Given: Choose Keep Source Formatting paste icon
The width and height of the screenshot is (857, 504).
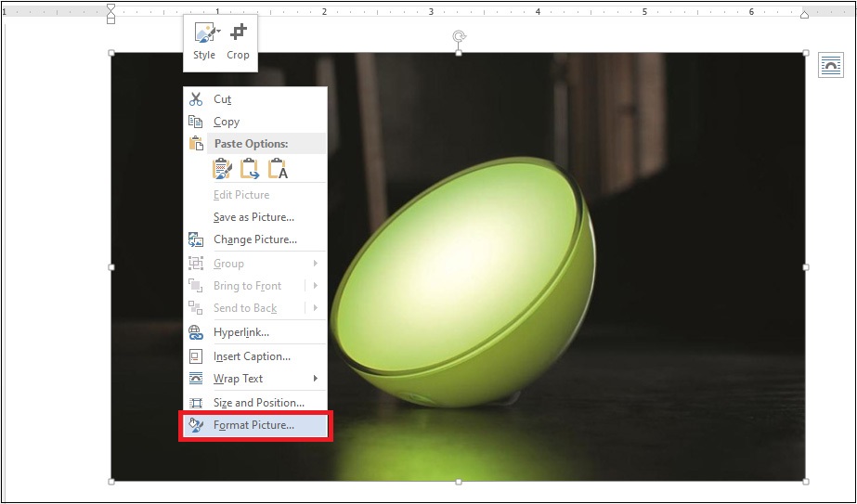Looking at the screenshot, I should pyautogui.click(x=223, y=169).
